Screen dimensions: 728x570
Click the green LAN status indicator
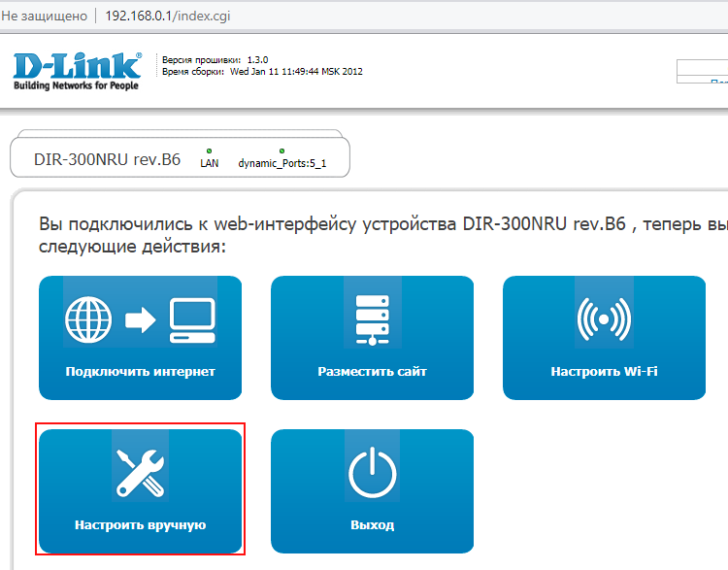coord(209,151)
